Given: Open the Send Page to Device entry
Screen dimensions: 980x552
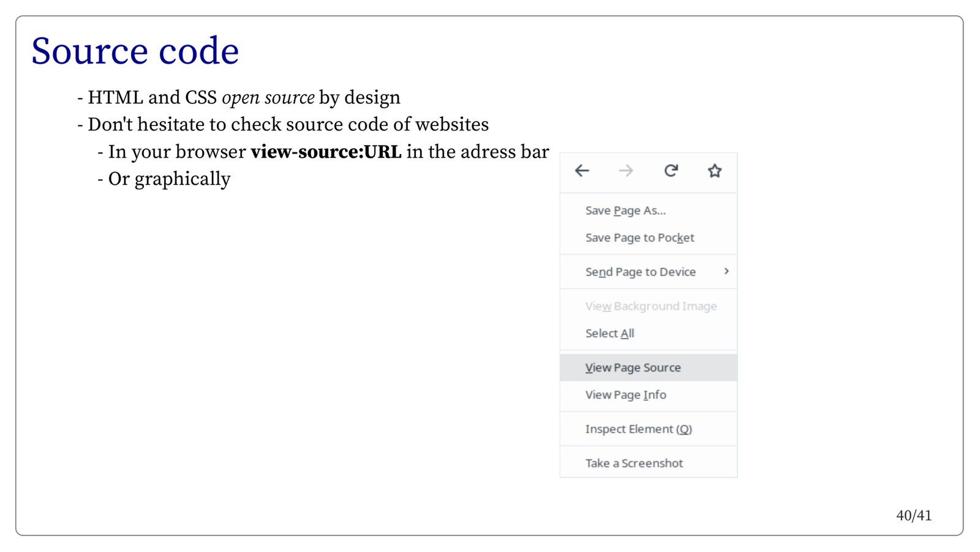Looking at the screenshot, I should [640, 272].
